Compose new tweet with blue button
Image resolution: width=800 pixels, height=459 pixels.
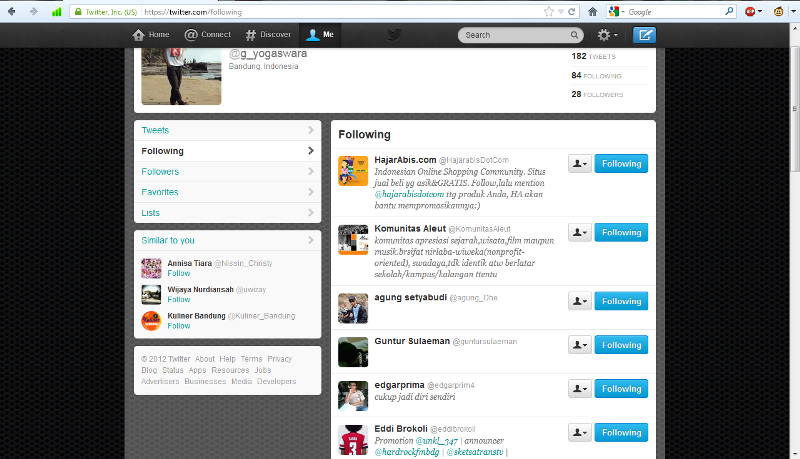644,35
